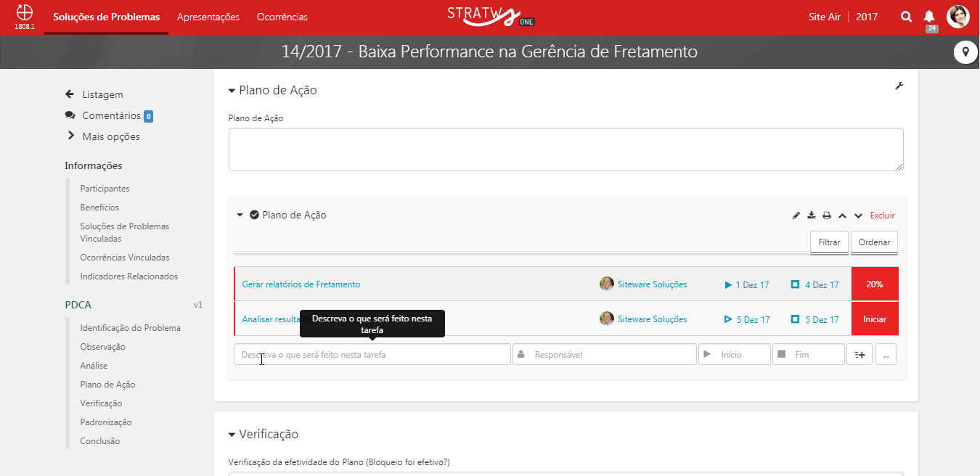The image size is (980, 476).
Task: Click in the task description input
Action: pos(372,354)
